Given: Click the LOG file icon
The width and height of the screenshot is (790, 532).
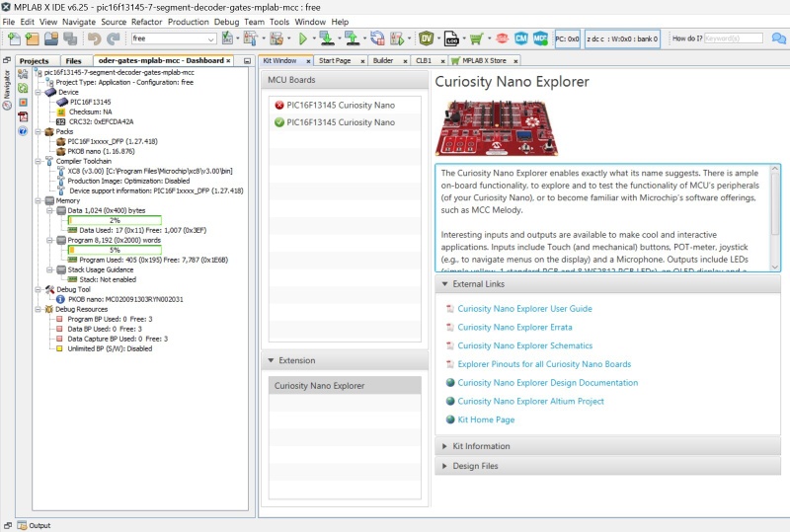Looking at the screenshot, I should [451, 38].
